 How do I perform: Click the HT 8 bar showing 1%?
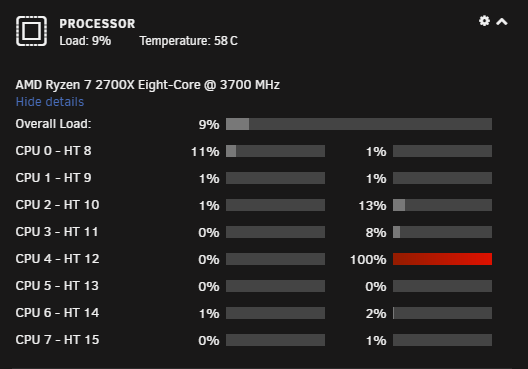[442, 151]
